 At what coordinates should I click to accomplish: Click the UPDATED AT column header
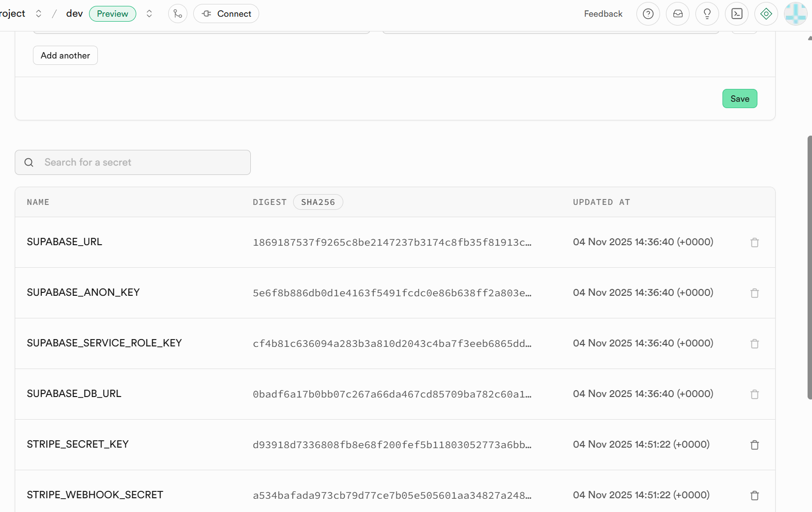click(x=601, y=202)
